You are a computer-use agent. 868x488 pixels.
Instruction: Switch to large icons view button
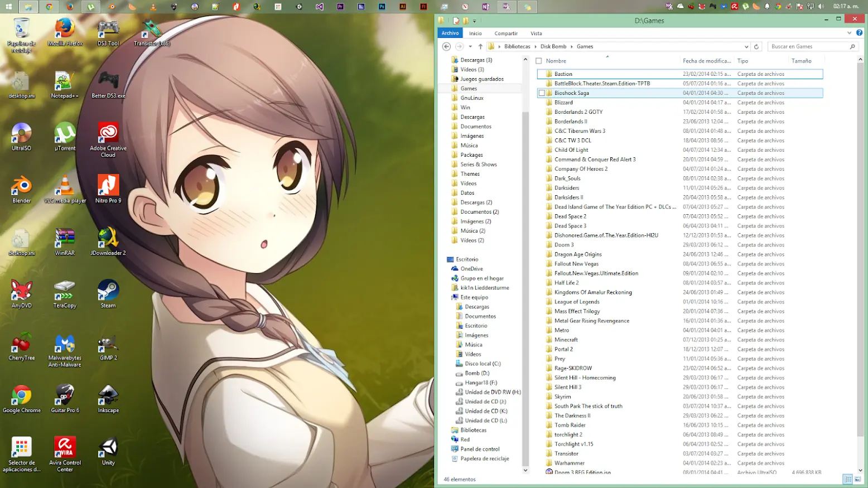pyautogui.click(x=858, y=479)
